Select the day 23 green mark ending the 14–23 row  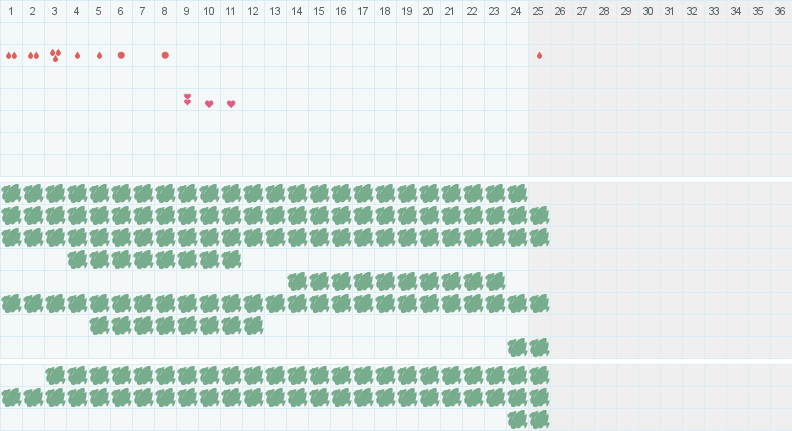pyautogui.click(x=495, y=281)
